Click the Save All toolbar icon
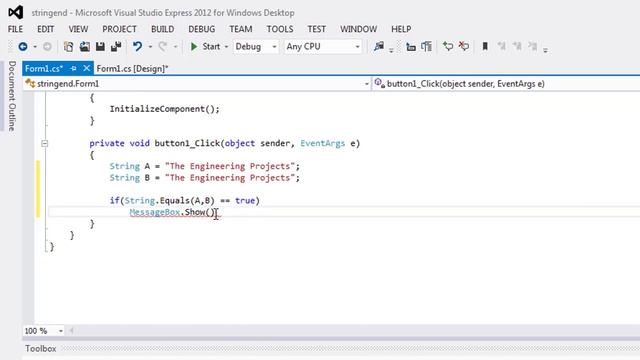Viewport: 640px width, 360px height. [x=116, y=47]
